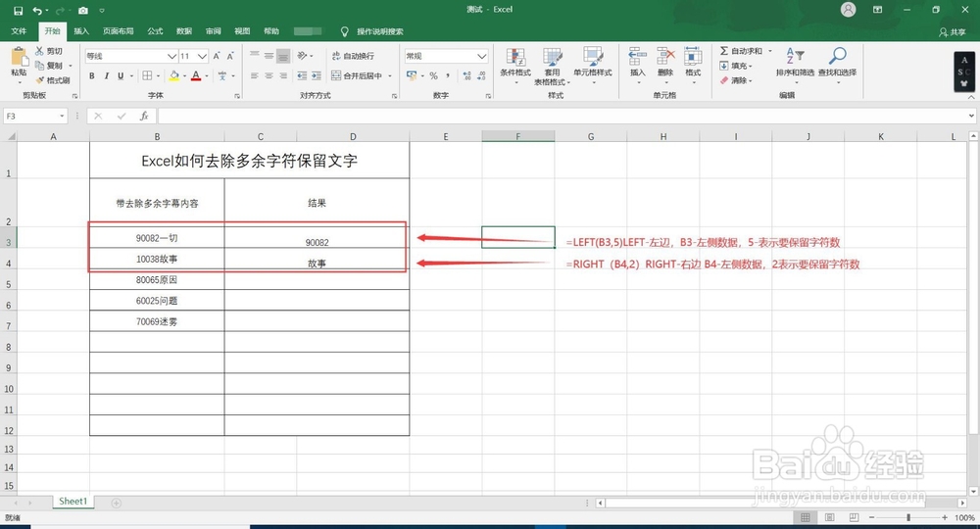Switch to Page Layout (页面布局) tab

tap(119, 31)
